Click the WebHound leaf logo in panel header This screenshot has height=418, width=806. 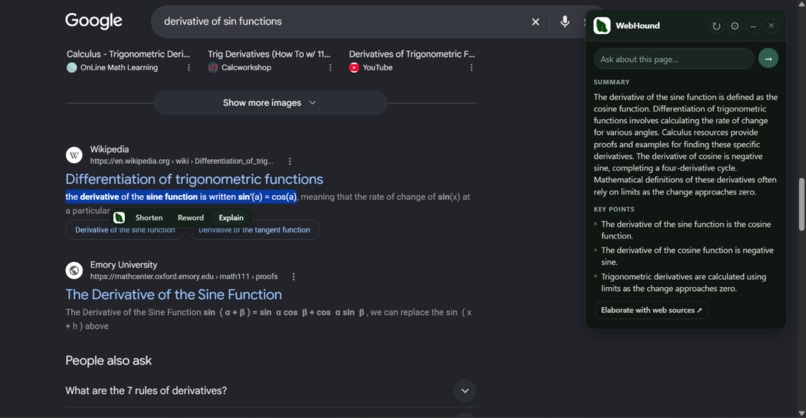tap(602, 25)
